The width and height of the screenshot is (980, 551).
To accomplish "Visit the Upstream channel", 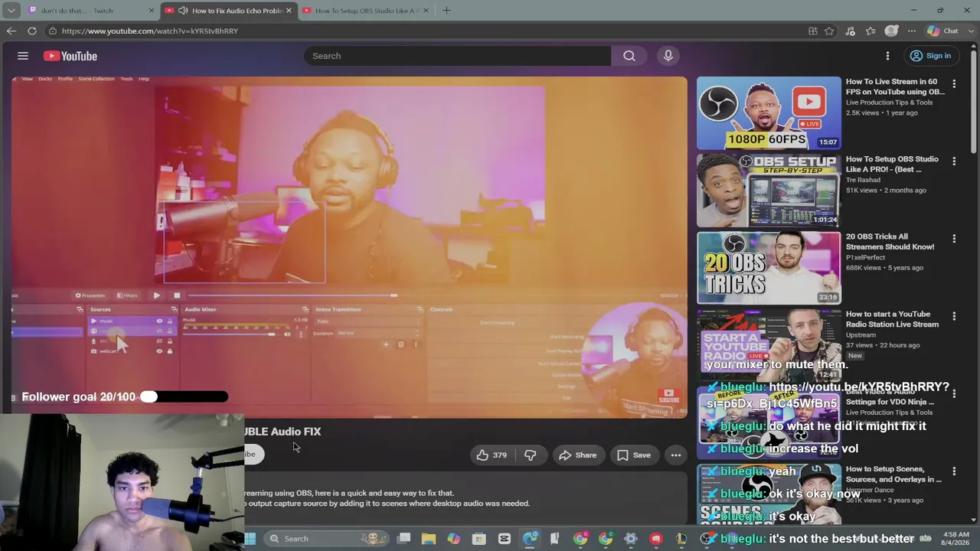I will pos(861,334).
